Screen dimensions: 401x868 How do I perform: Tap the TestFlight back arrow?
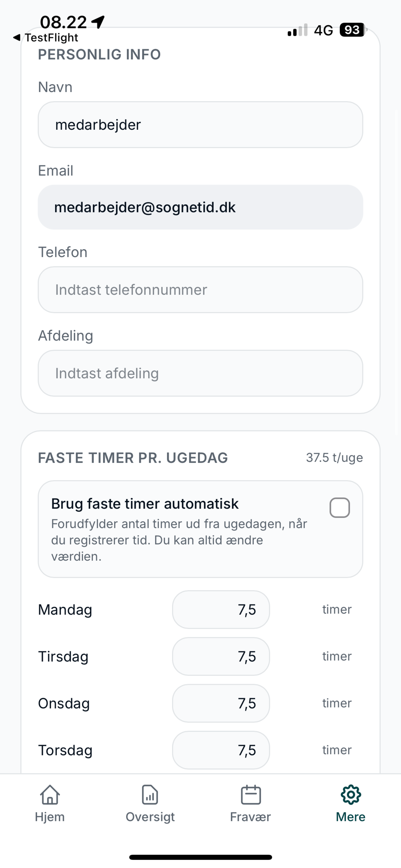16,37
